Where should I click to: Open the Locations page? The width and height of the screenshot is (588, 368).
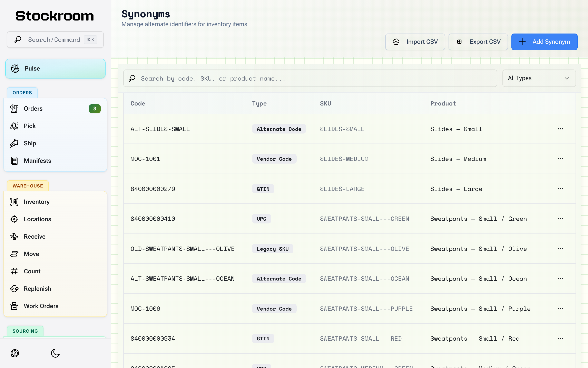55,219
